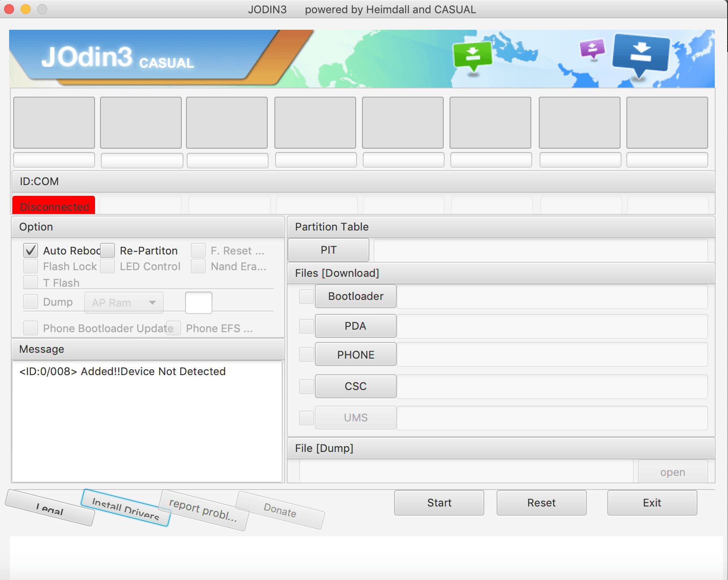This screenshot has width=728, height=580.
Task: Click Install Drivers button
Action: click(x=126, y=508)
